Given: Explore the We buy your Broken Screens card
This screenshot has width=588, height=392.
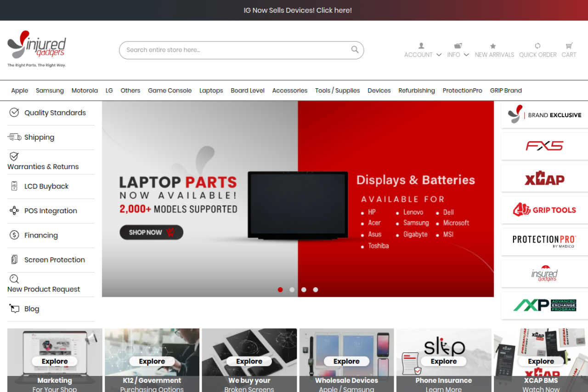Looking at the screenshot, I should click(249, 361).
